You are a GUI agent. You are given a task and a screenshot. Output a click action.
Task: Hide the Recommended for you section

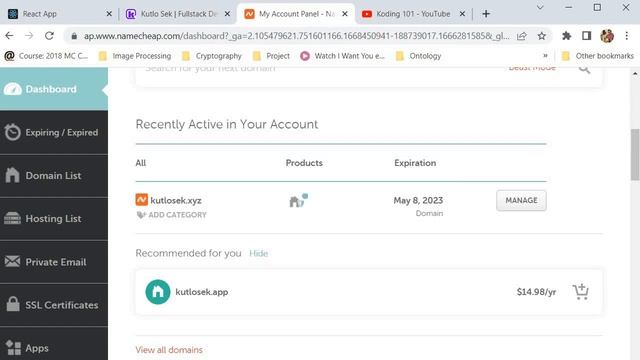coord(258,253)
